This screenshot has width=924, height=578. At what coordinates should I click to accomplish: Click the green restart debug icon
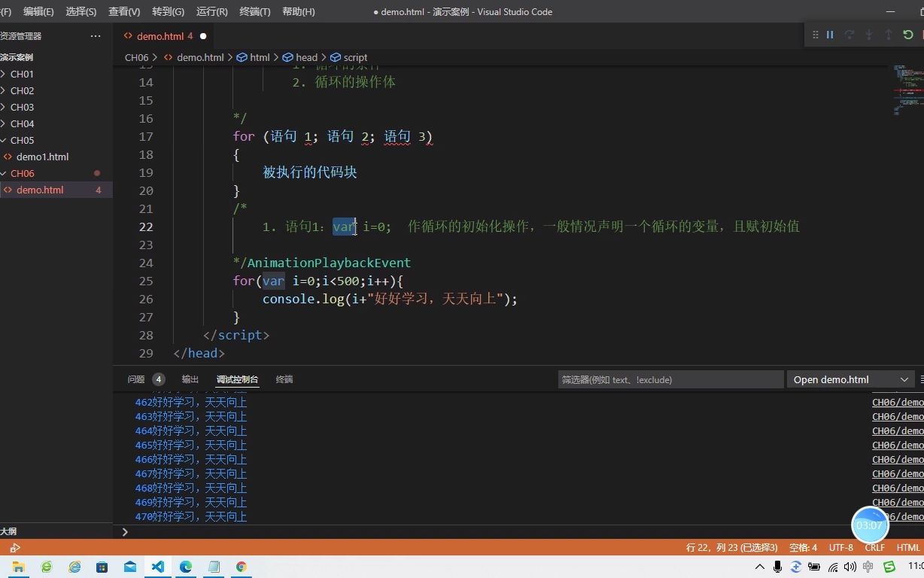click(x=907, y=35)
